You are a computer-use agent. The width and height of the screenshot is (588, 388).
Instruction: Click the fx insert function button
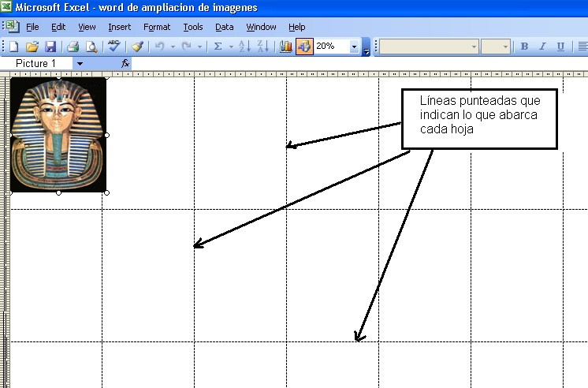pyautogui.click(x=125, y=63)
